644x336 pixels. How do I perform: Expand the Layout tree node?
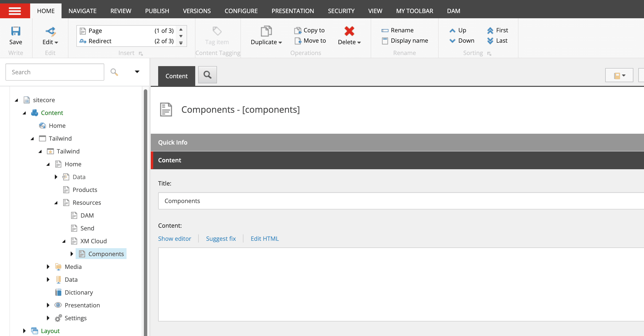coord(24,331)
